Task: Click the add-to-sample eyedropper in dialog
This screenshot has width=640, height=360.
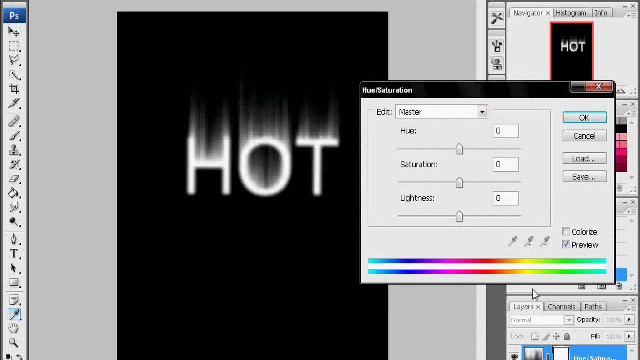Action: [529, 241]
